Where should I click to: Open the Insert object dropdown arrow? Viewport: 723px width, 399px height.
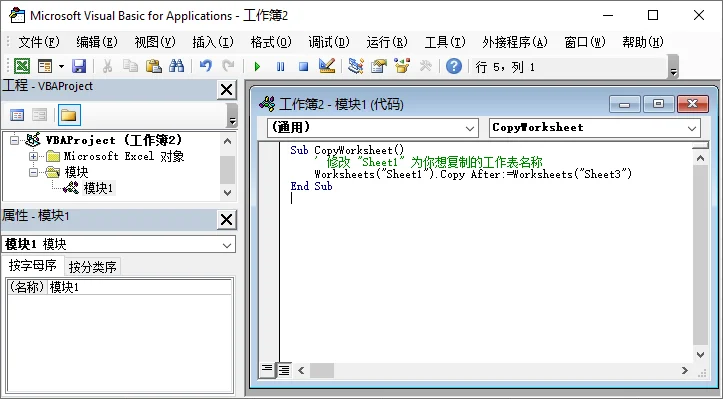pyautogui.click(x=61, y=66)
